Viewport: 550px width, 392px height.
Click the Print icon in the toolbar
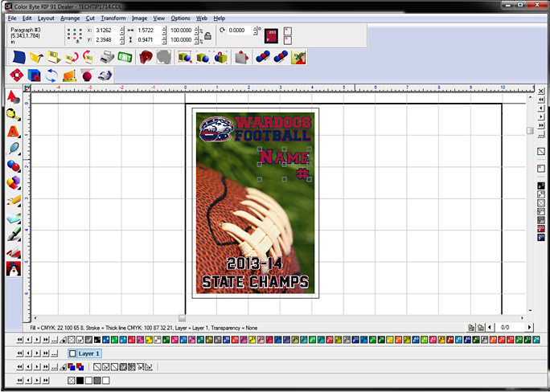coord(107,57)
